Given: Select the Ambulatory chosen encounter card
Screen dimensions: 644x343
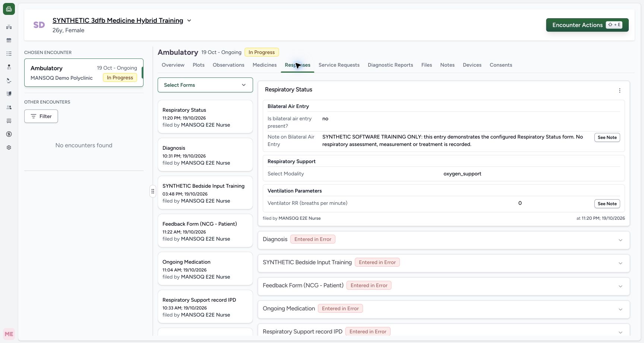Looking at the screenshot, I should [84, 73].
